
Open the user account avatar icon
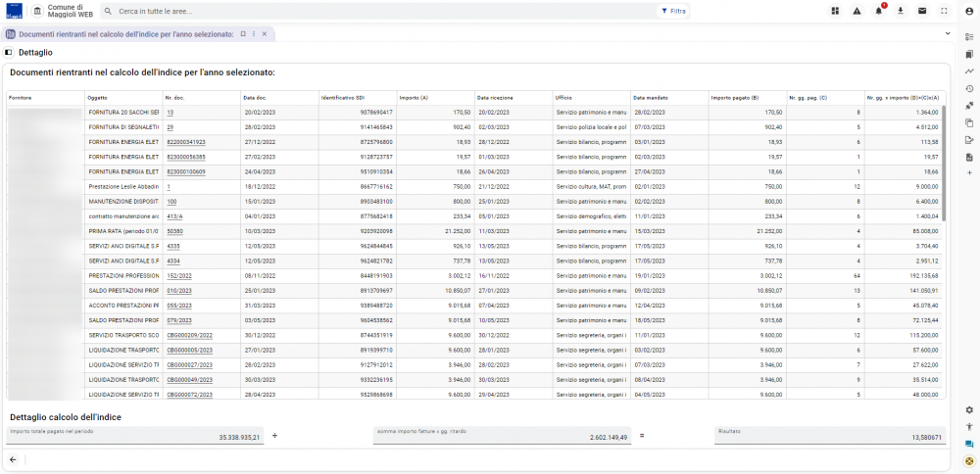point(969,11)
